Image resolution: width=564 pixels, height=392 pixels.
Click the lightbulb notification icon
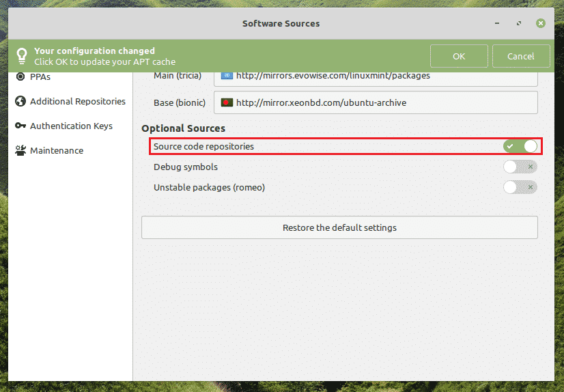[x=22, y=56]
